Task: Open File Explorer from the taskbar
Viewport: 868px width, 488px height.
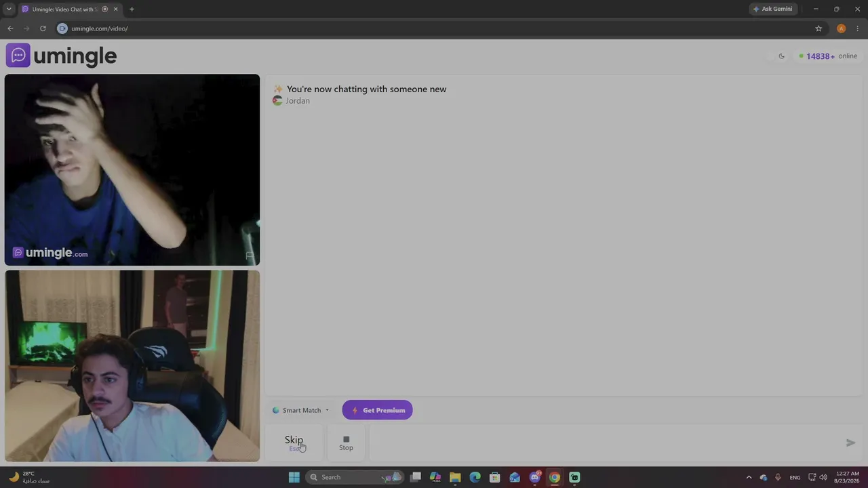Action: 455,477
